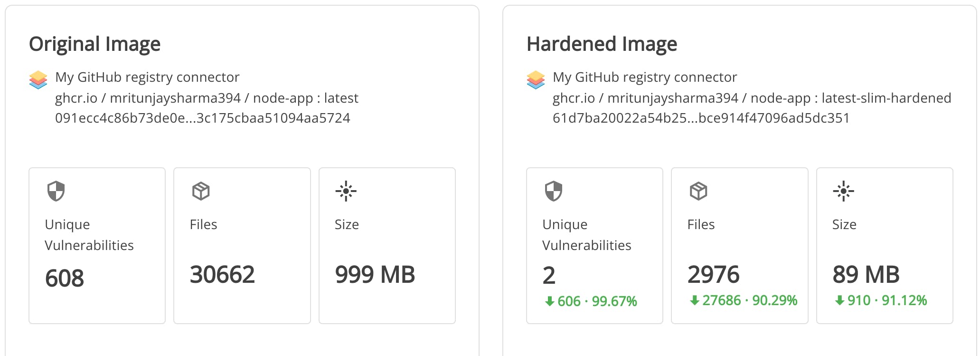Open the original node-app : latest image path
This screenshot has height=356, width=980.
207,98
